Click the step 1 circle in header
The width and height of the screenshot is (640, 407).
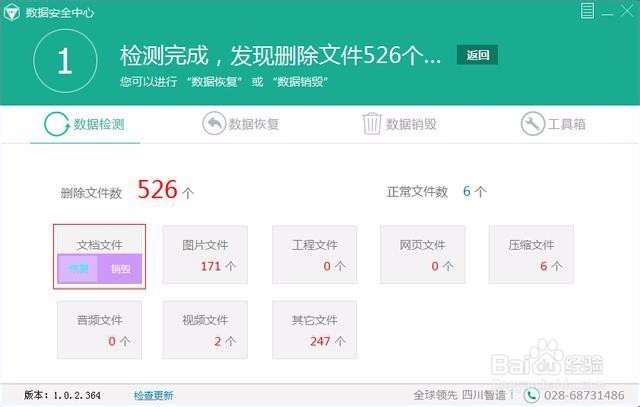point(65,61)
